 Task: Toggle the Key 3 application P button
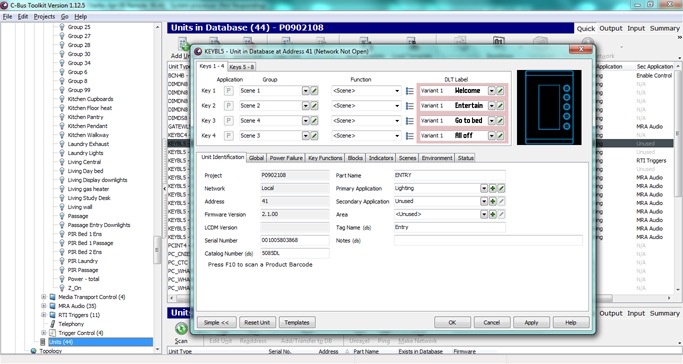228,121
